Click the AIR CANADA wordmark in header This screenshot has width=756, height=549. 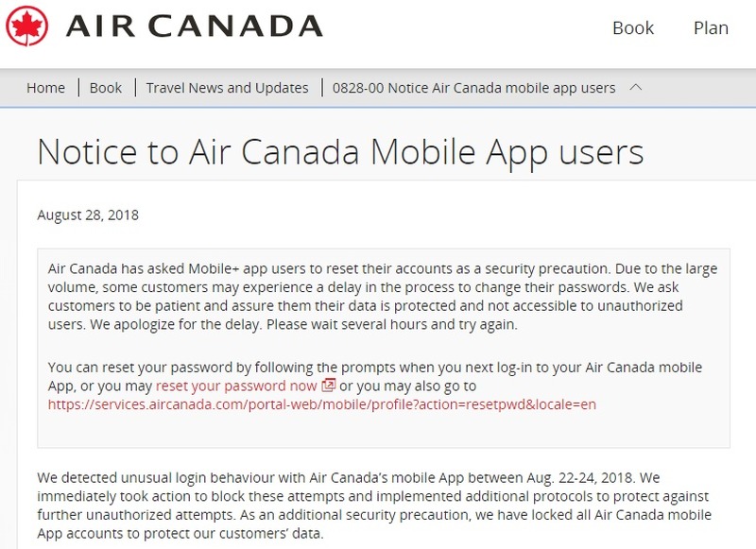point(195,26)
